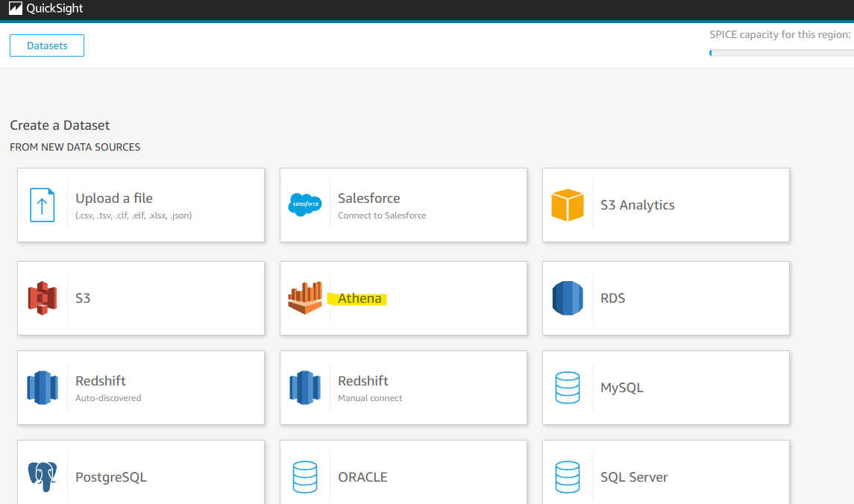Click the red S3 bucket icon

pyautogui.click(x=43, y=298)
